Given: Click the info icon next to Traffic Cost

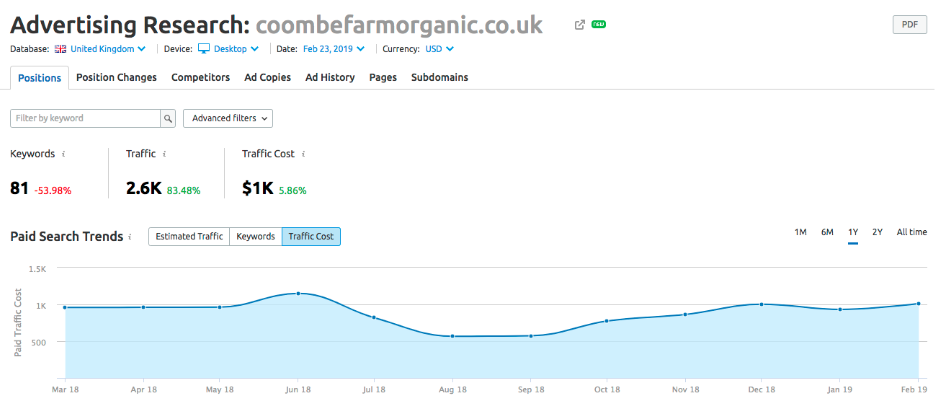Looking at the screenshot, I should pyautogui.click(x=303, y=154).
